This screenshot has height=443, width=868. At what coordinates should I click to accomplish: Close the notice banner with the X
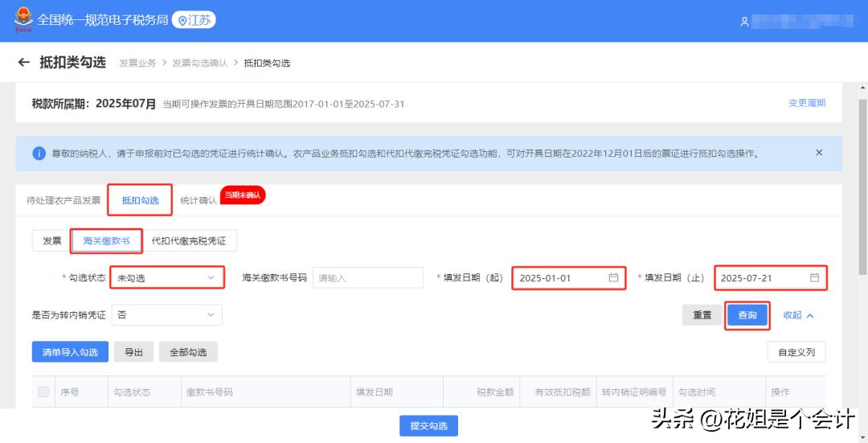coord(819,153)
